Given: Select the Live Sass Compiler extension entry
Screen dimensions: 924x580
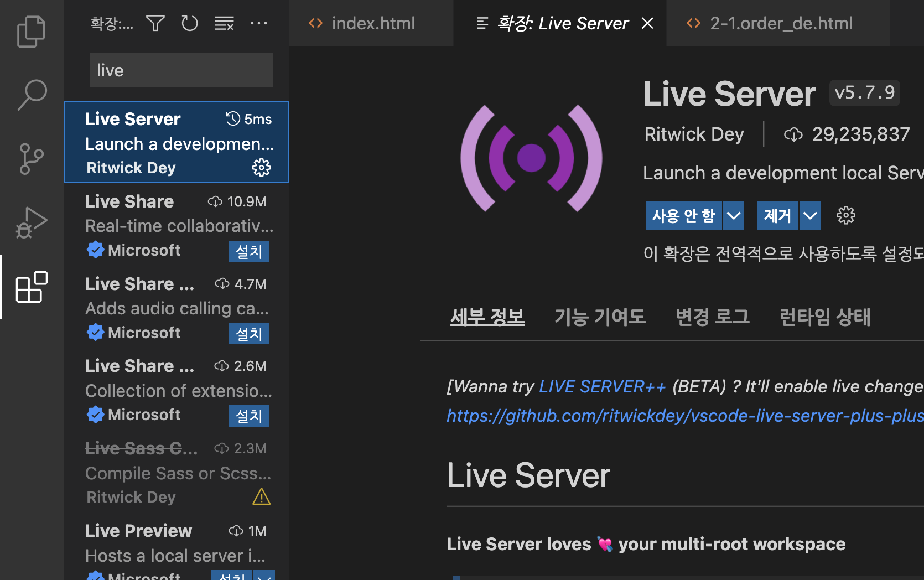Looking at the screenshot, I should (x=177, y=472).
